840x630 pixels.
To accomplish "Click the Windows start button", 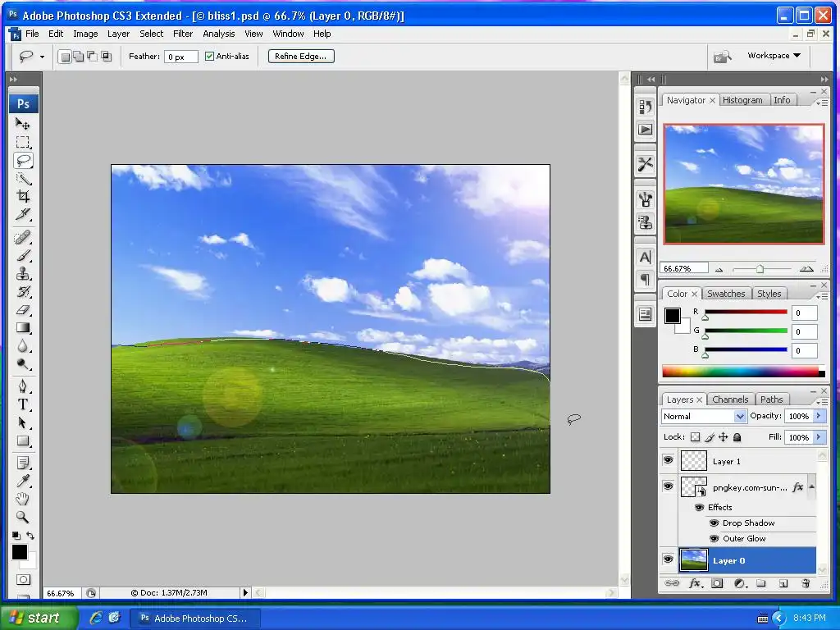I will [39, 618].
